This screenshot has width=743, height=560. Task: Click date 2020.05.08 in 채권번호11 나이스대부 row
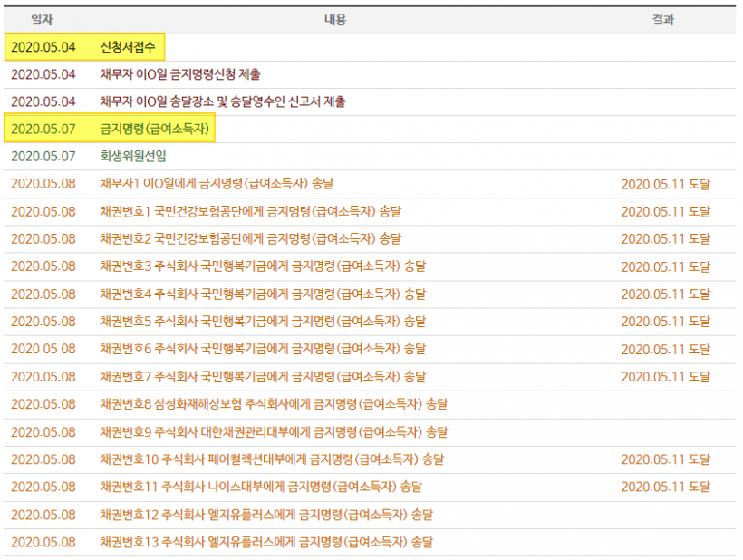click(x=43, y=487)
